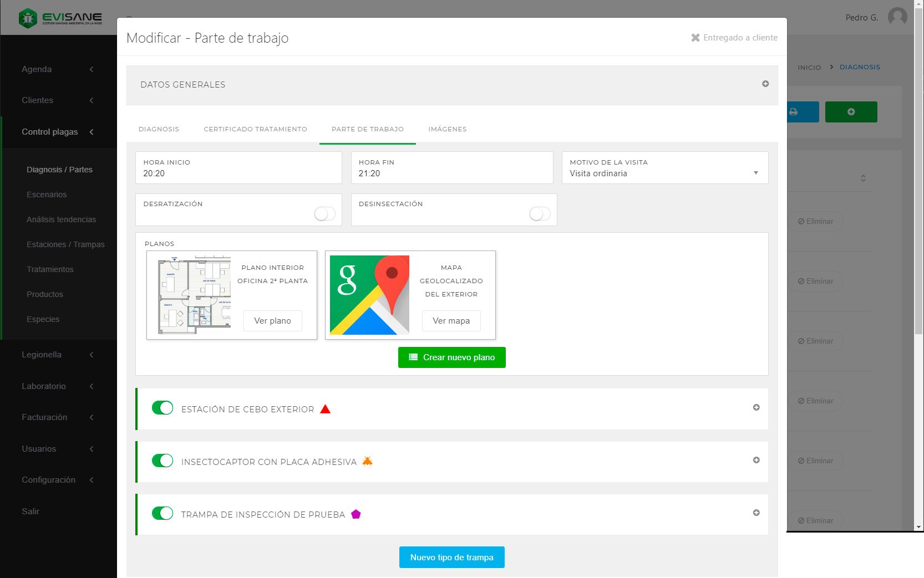This screenshot has height=578, width=924.
Task: Open the Motivo de la visita dropdown
Action: point(664,168)
